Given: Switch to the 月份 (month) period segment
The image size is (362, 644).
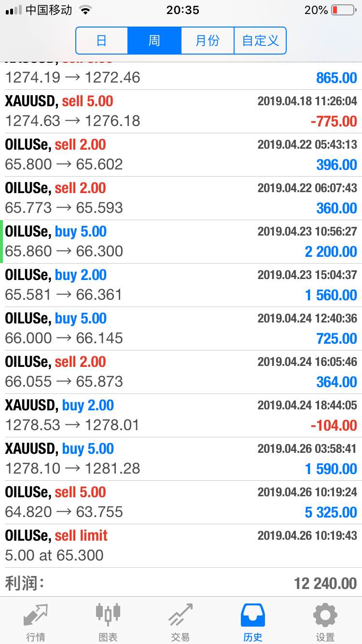Looking at the screenshot, I should click(x=208, y=41).
